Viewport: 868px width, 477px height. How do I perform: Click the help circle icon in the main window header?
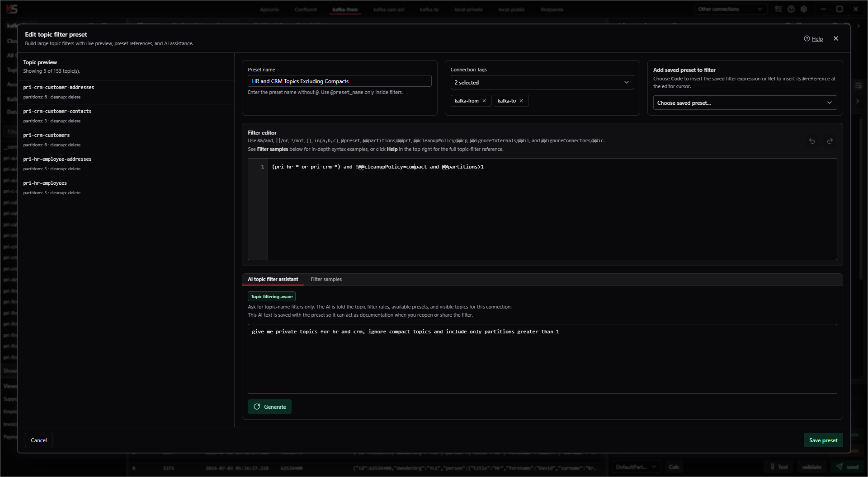(791, 9)
